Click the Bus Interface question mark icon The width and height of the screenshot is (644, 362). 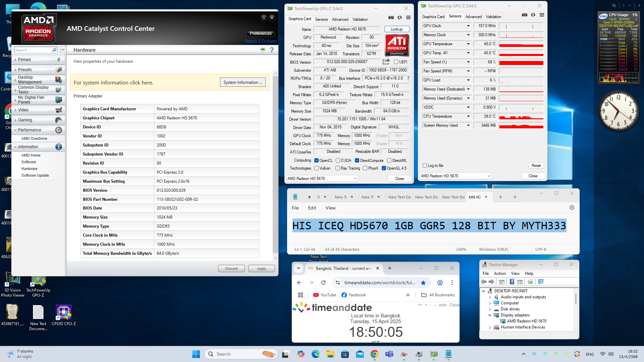point(408,78)
